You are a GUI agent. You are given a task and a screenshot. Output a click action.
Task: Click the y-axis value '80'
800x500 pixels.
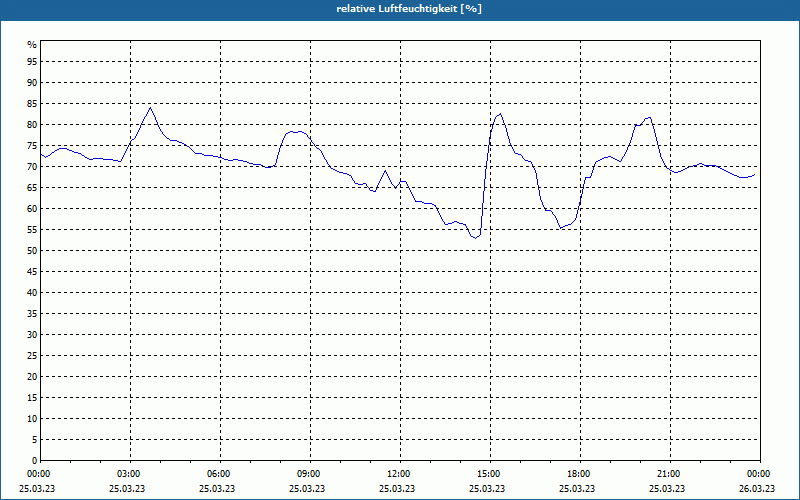pyautogui.click(x=32, y=124)
